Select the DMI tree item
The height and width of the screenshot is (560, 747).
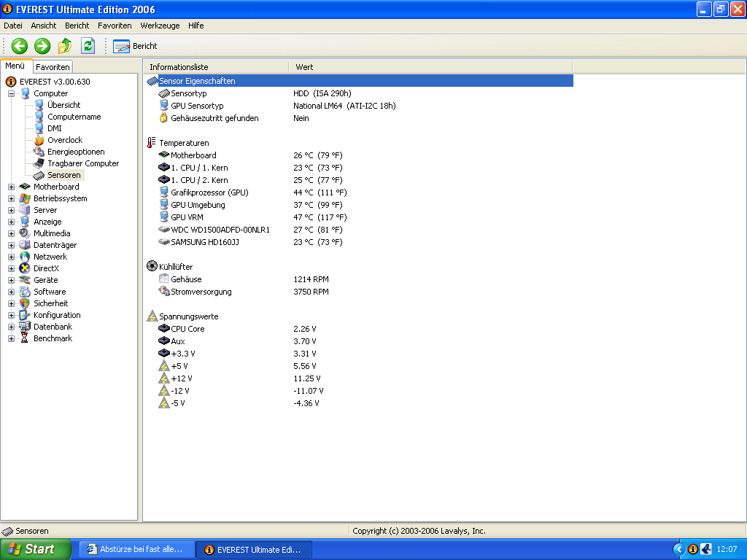pyautogui.click(x=54, y=128)
